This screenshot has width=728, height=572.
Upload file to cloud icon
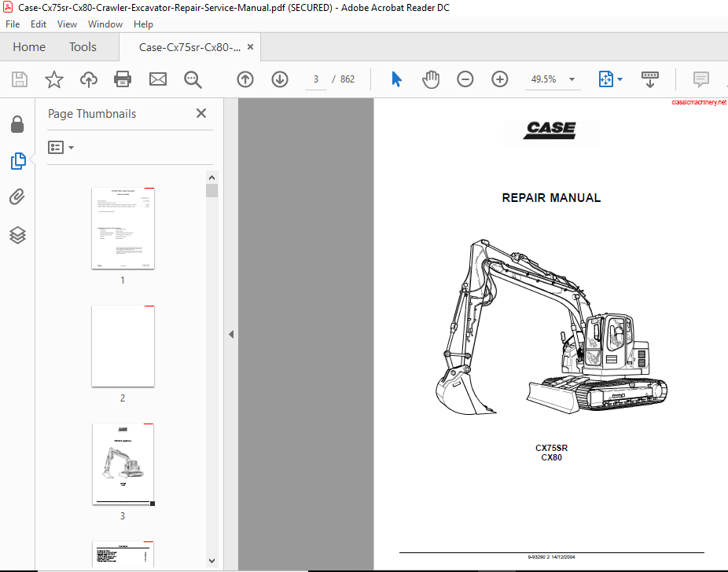pyautogui.click(x=89, y=79)
